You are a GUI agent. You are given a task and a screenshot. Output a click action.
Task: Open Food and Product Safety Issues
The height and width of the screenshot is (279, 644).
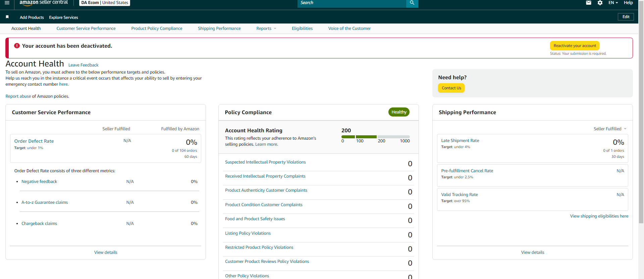(255, 219)
